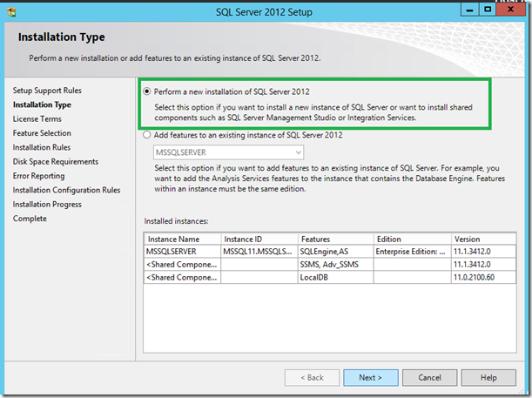Select Feature Selection step in sidebar
Screen dimensions: 532x398
pyautogui.click(x=42, y=133)
